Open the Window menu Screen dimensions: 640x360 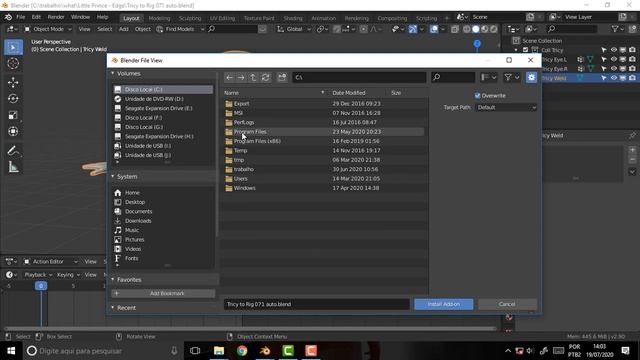pos(80,17)
